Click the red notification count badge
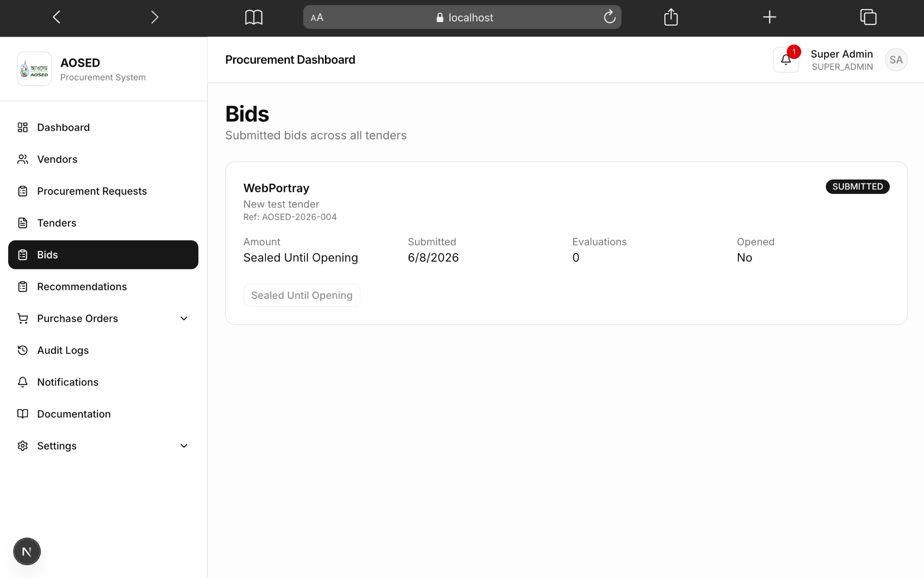 [x=794, y=51]
